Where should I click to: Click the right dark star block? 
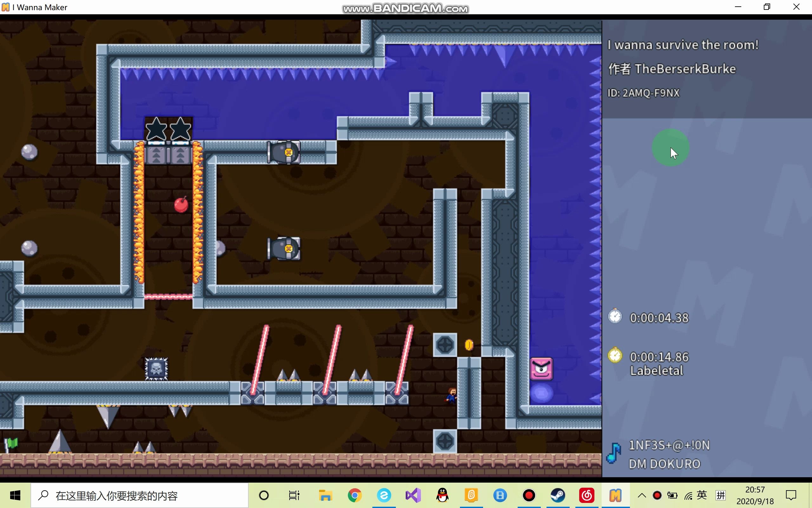(x=180, y=129)
